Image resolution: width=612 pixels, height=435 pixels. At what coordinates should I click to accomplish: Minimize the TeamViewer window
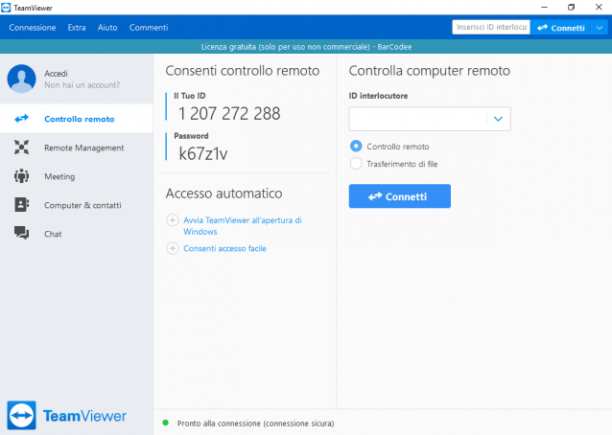pos(544,7)
